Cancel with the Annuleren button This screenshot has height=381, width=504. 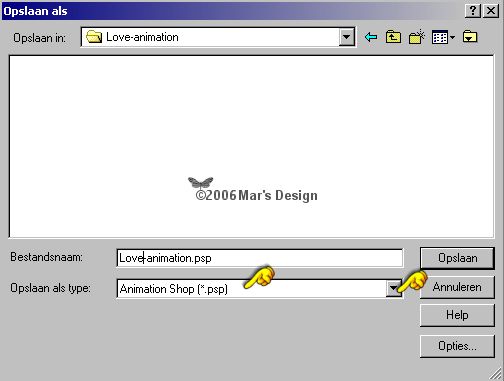(x=457, y=287)
